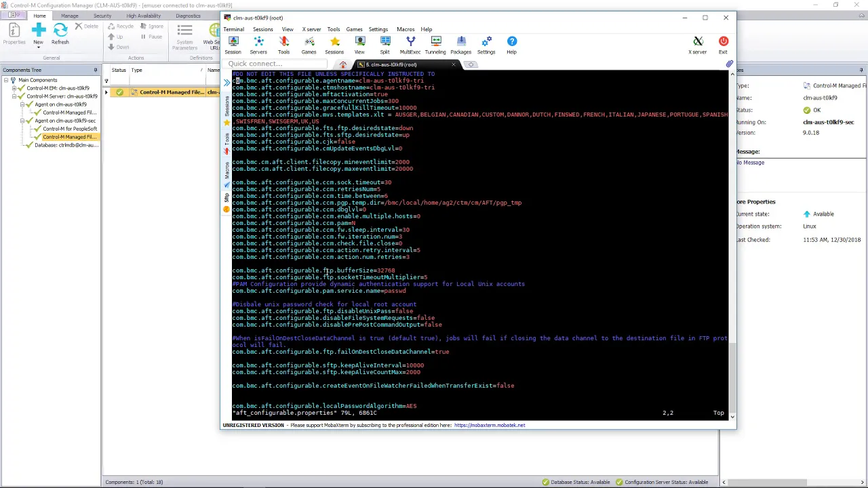Expand the Control-M EM tree node
Viewport: 868px width, 488px height.
coord(14,88)
